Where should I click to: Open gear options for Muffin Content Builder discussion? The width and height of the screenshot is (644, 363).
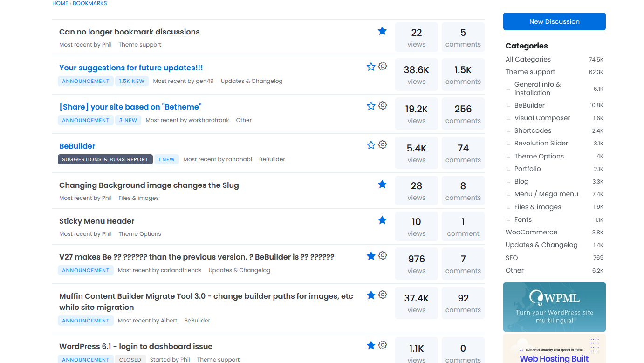(383, 295)
